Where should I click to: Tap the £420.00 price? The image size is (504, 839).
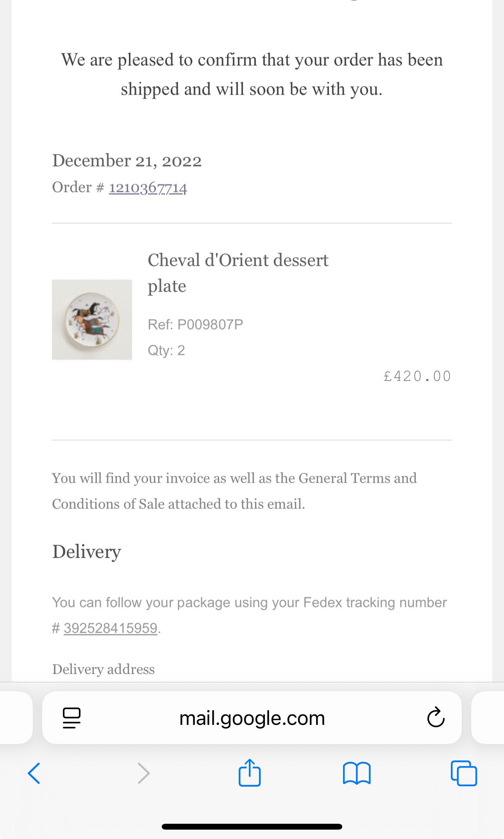417,376
